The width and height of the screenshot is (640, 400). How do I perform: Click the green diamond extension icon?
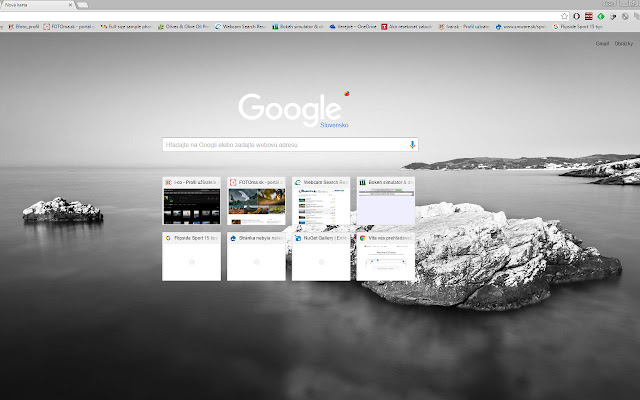click(601, 16)
